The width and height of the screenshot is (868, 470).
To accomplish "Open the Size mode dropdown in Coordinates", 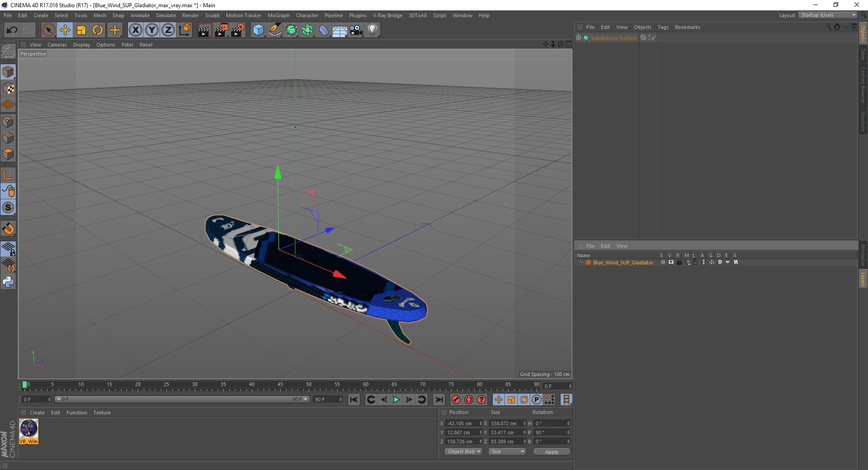I will 507,451.
